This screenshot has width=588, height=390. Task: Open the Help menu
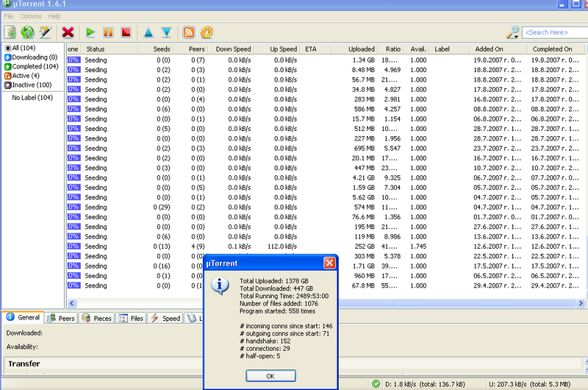54,16
